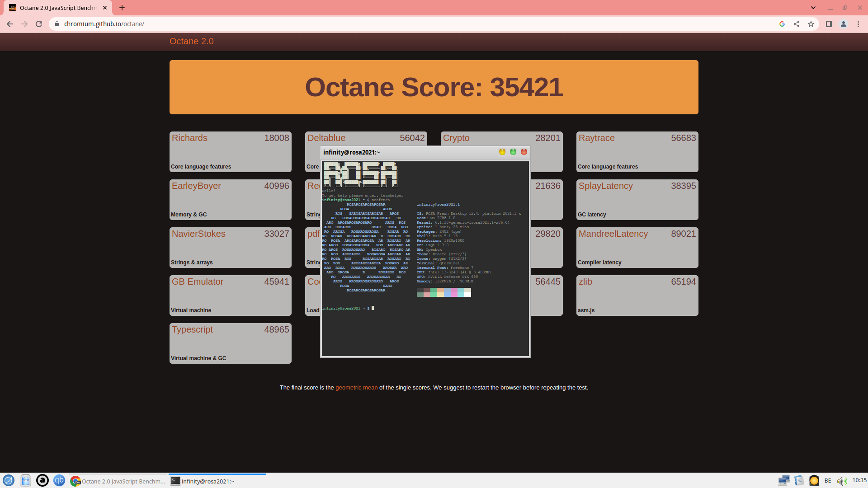Open a new browser tab
The width and height of the screenshot is (868, 488).
click(x=122, y=8)
